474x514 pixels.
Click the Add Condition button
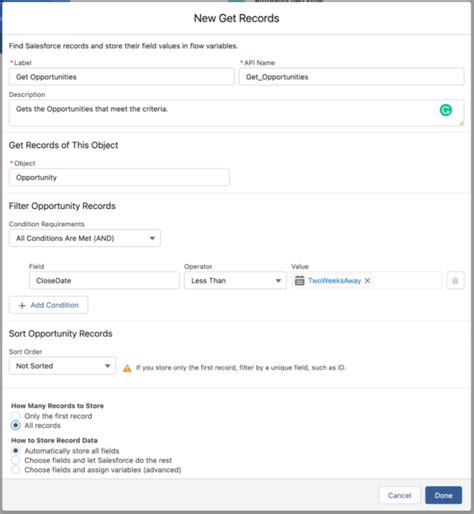point(49,305)
